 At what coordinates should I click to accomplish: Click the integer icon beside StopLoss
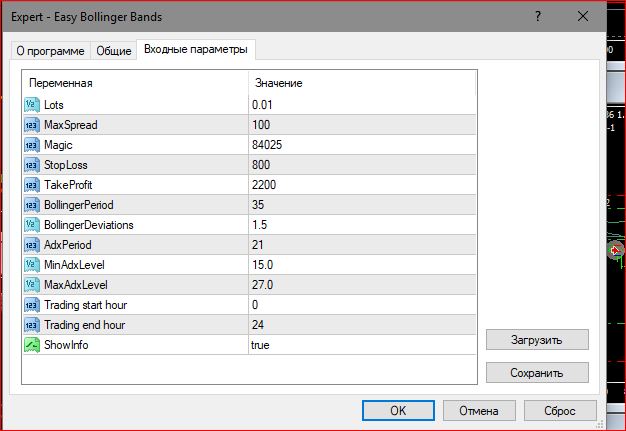click(x=32, y=165)
